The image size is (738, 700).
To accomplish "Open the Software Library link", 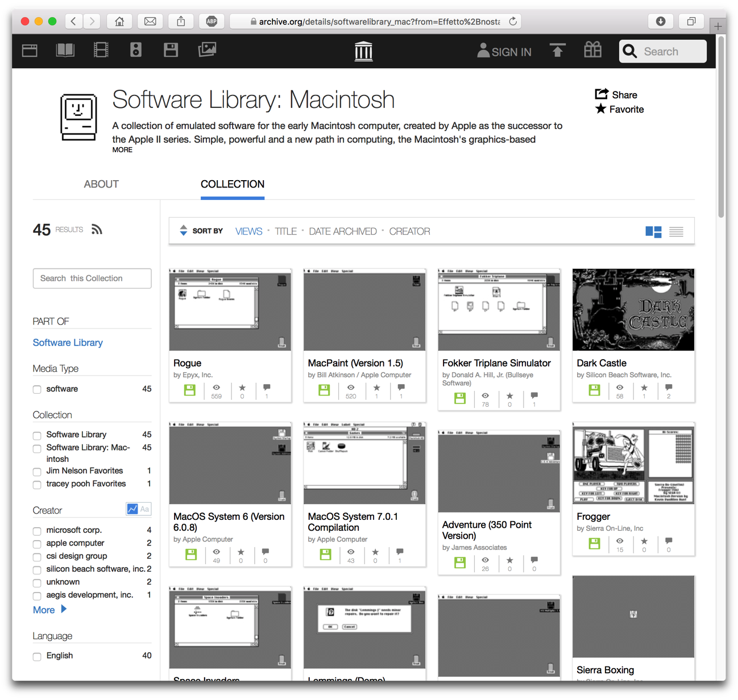I will pyautogui.click(x=68, y=343).
